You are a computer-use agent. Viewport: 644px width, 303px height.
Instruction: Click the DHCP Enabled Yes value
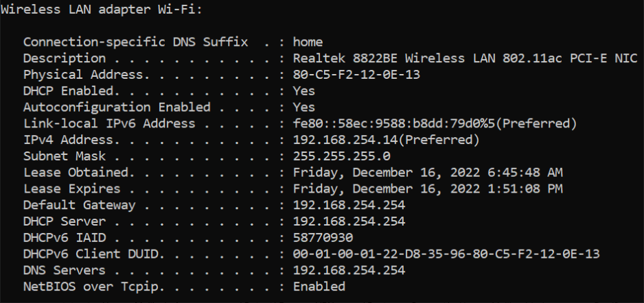pyautogui.click(x=304, y=91)
